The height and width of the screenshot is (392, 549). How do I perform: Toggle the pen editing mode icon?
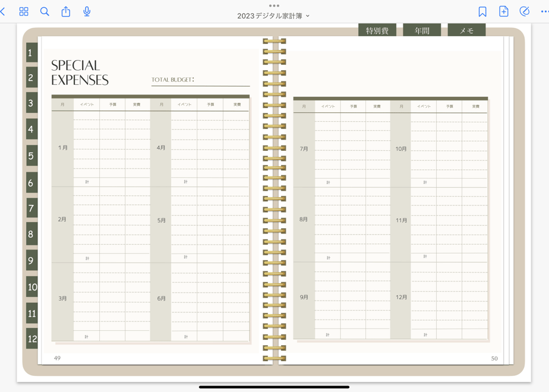(525, 11)
